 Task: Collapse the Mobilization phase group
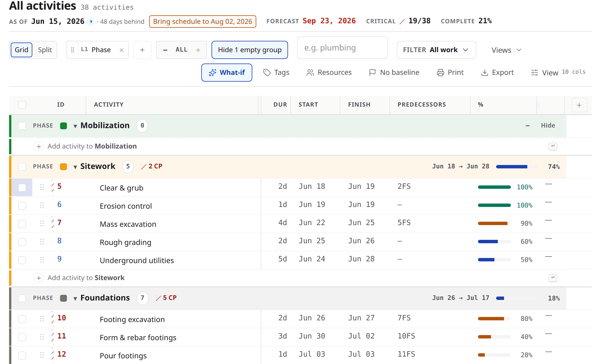pyautogui.click(x=75, y=126)
